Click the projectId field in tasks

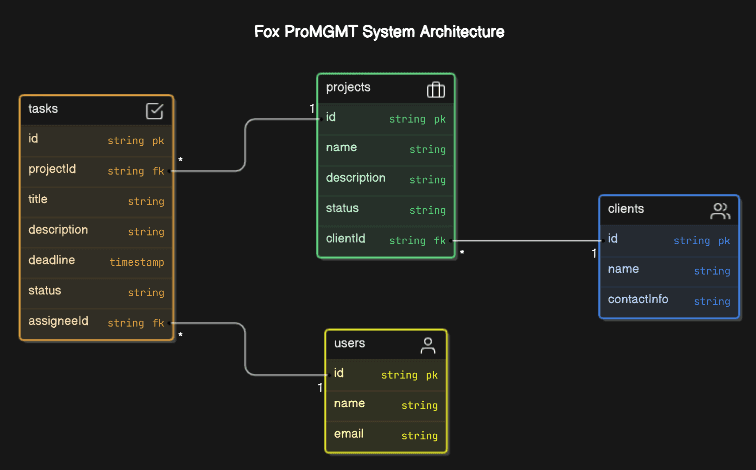pos(96,170)
